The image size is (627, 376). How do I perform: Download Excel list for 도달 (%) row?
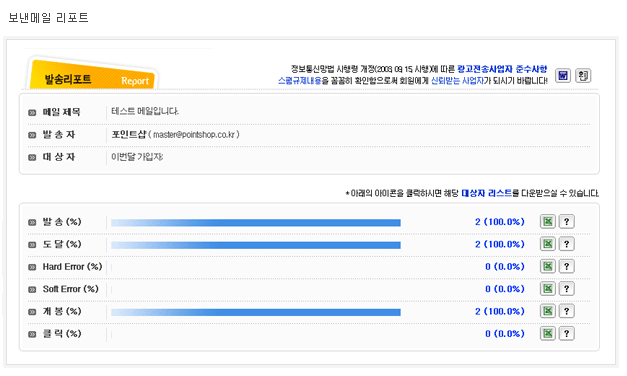548,244
